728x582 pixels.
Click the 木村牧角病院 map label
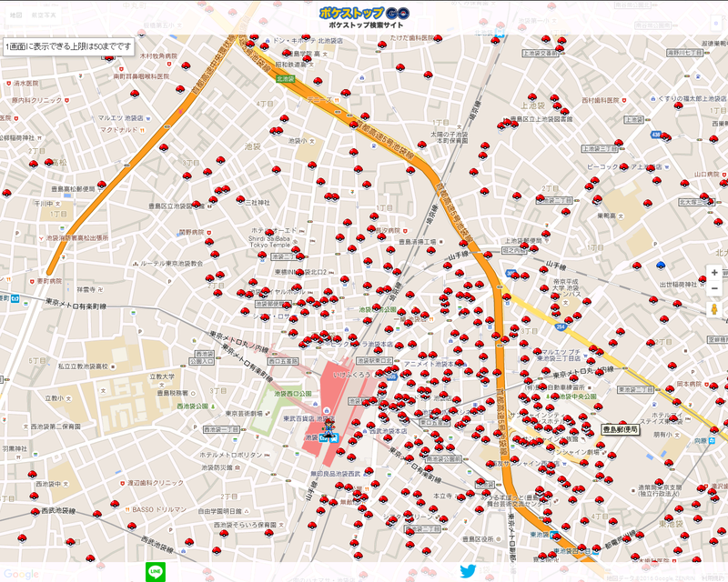pos(158,56)
